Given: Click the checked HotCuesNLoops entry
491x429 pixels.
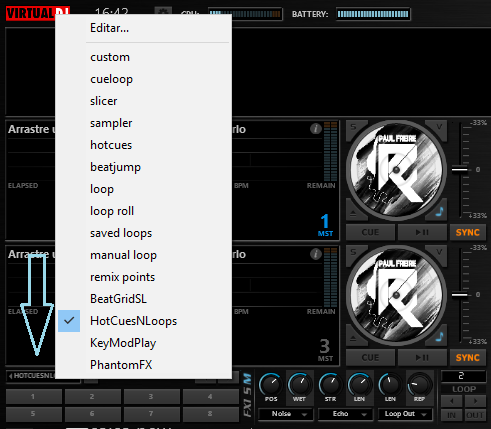Looking at the screenshot, I should (143, 321).
